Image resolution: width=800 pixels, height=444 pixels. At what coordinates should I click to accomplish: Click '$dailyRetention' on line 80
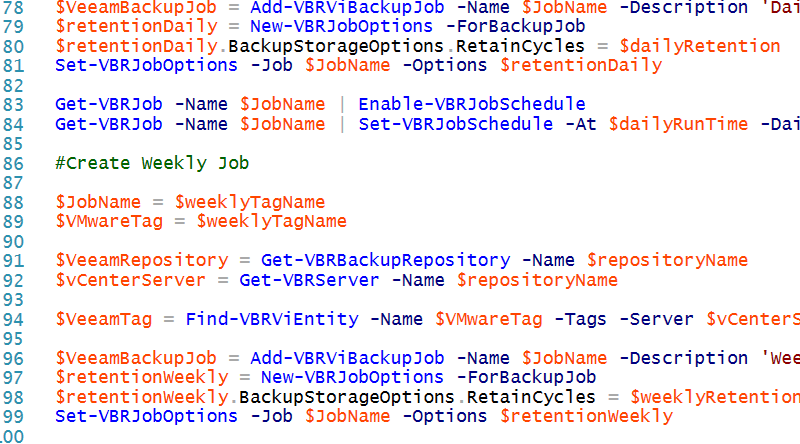pyautogui.click(x=700, y=46)
